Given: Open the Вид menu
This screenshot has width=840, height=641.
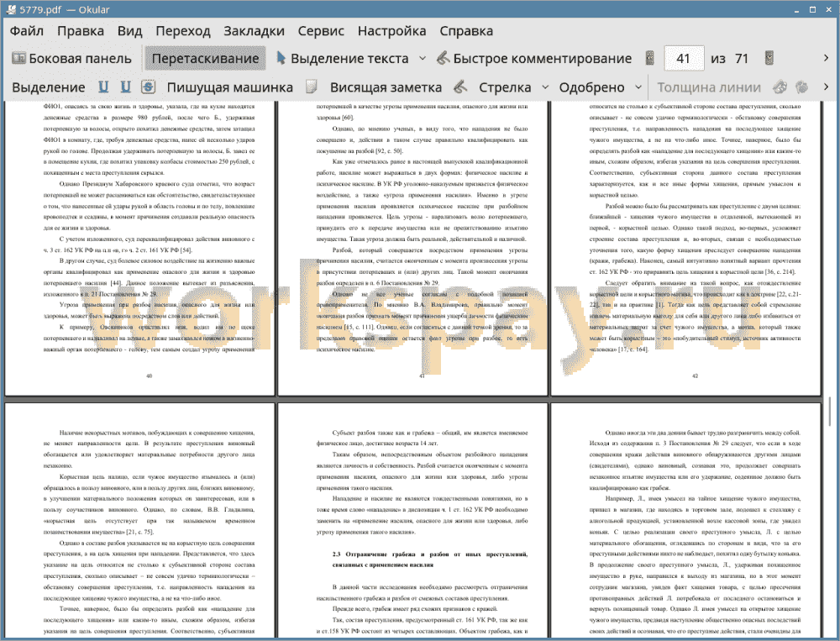Looking at the screenshot, I should (129, 31).
